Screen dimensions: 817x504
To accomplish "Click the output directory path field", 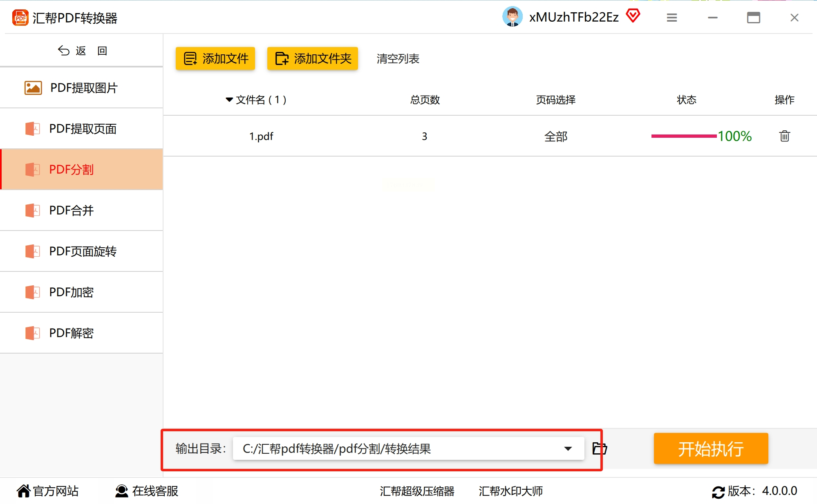I will [392, 449].
